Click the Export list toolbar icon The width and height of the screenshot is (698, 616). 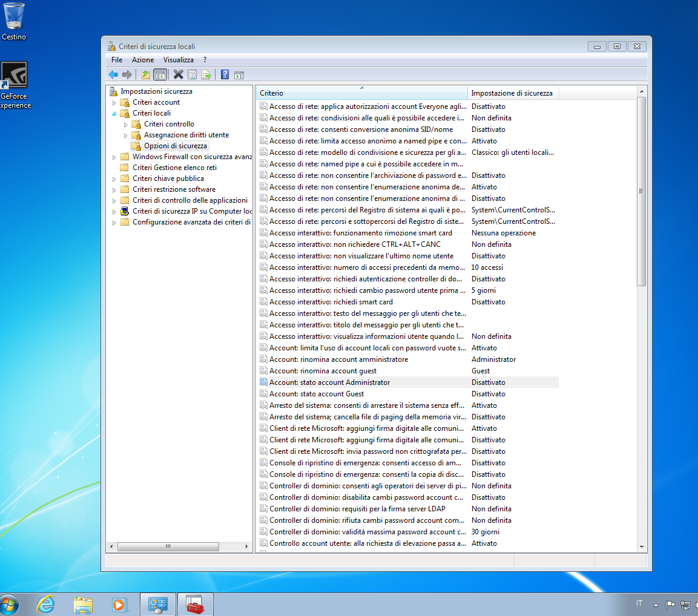pos(207,74)
